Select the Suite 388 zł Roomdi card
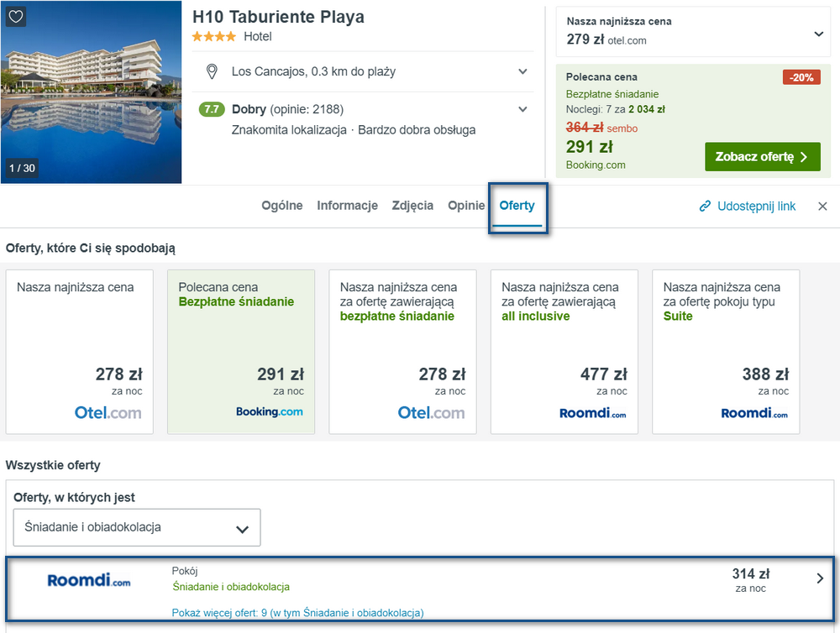This screenshot has width=840, height=633. (726, 352)
